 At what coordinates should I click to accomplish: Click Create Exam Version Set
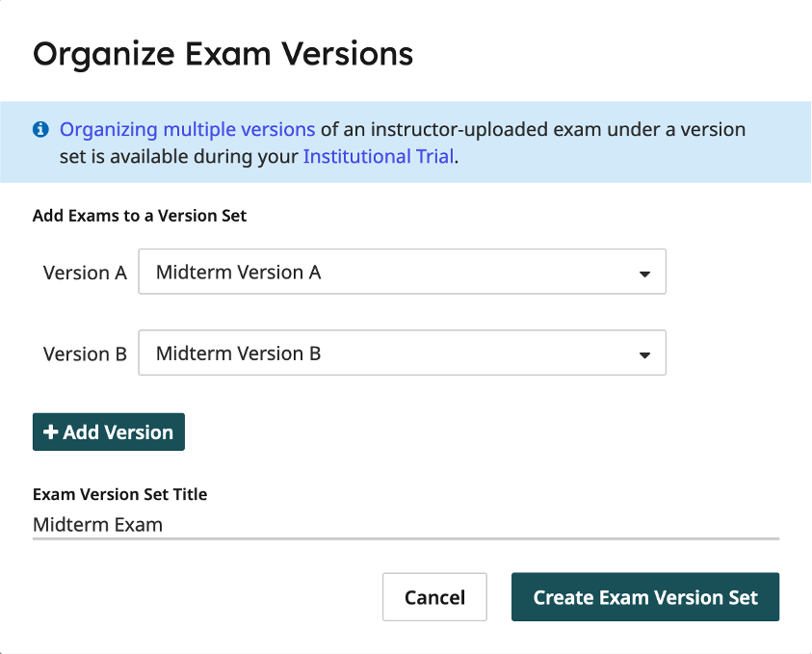point(645,597)
